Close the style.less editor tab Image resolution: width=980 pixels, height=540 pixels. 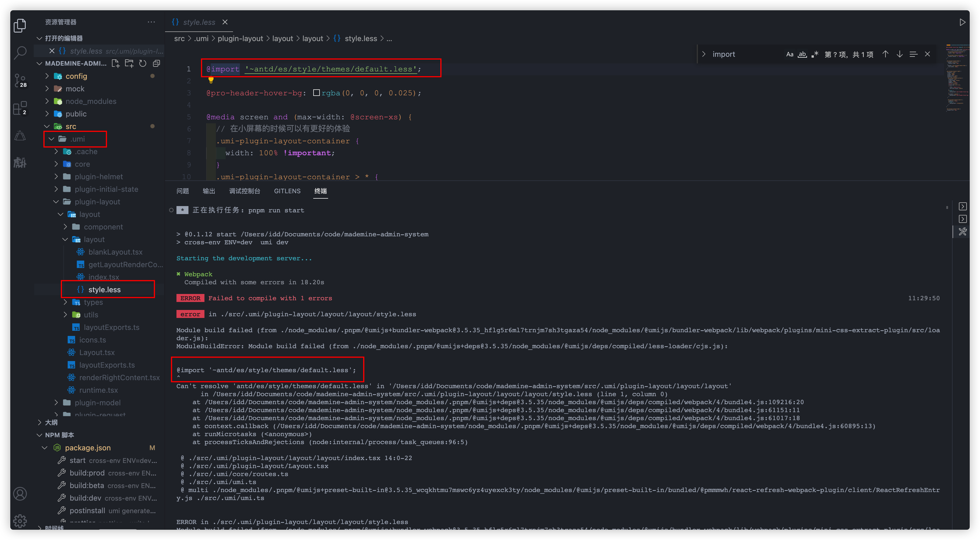point(225,22)
